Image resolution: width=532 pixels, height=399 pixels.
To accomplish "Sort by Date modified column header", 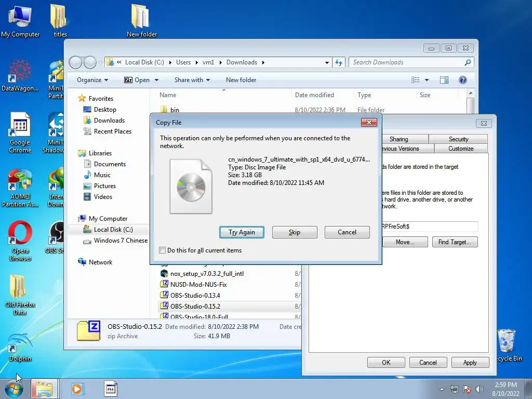I will (314, 95).
